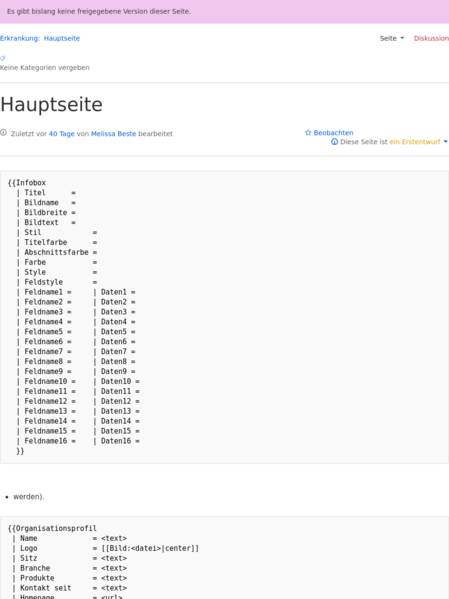Click the large Hauptseite page heading
The width and height of the screenshot is (449, 599).
pos(52,104)
